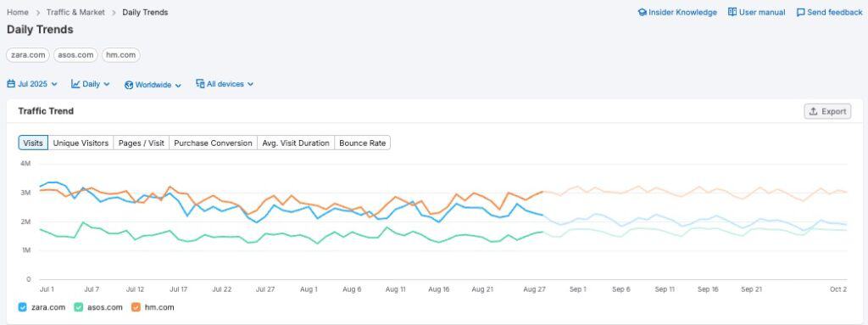Screen dimensions: 868x325
Task: Click the Send feedback link text
Action: pos(835,12)
